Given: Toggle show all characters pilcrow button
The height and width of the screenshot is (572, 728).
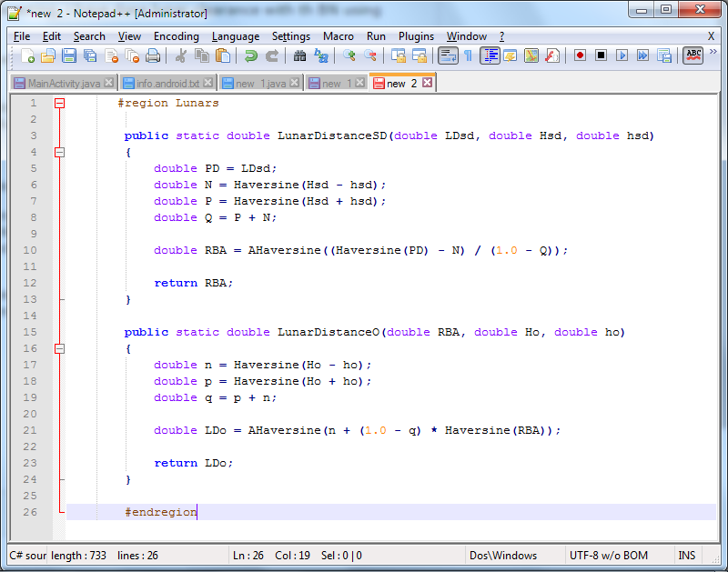Looking at the screenshot, I should (x=468, y=55).
